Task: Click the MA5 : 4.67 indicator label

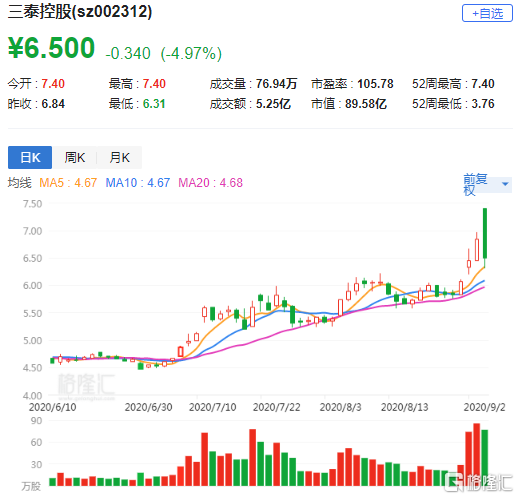Action: [x=68, y=183]
